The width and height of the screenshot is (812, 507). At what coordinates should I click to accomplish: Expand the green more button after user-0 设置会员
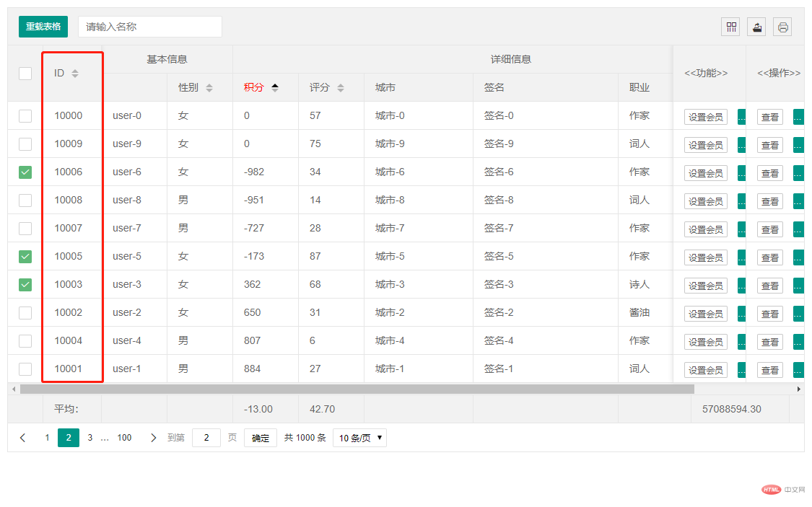(741, 118)
